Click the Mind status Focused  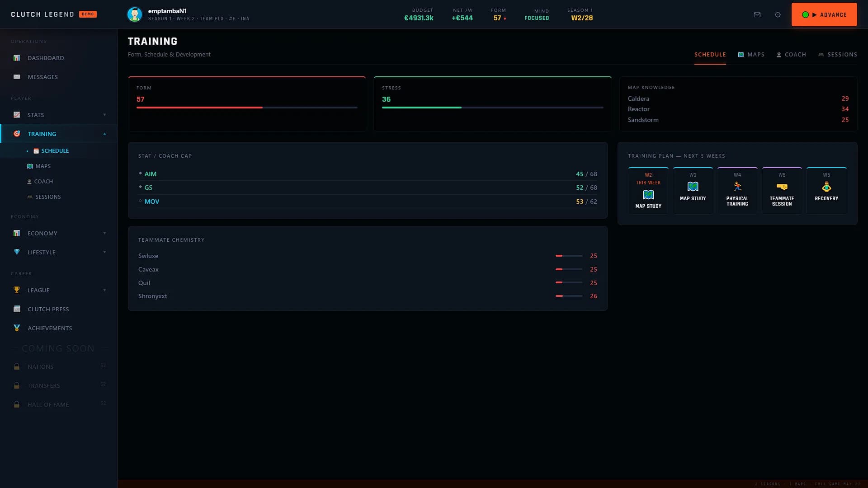pyautogui.click(x=537, y=18)
